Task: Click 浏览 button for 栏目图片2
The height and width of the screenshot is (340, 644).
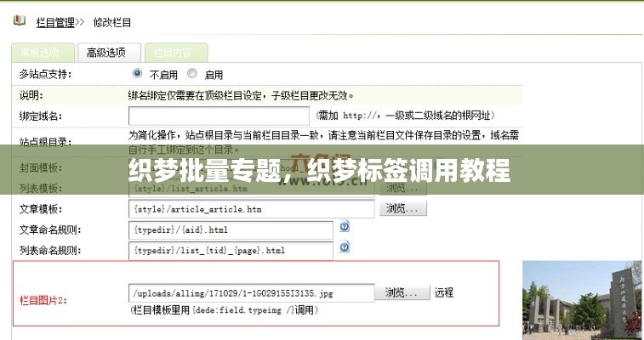Action: (404, 292)
